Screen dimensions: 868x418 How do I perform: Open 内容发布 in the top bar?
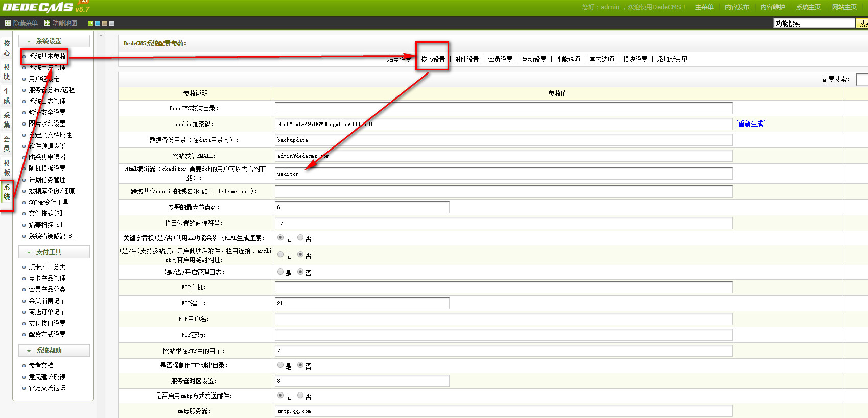coord(737,7)
